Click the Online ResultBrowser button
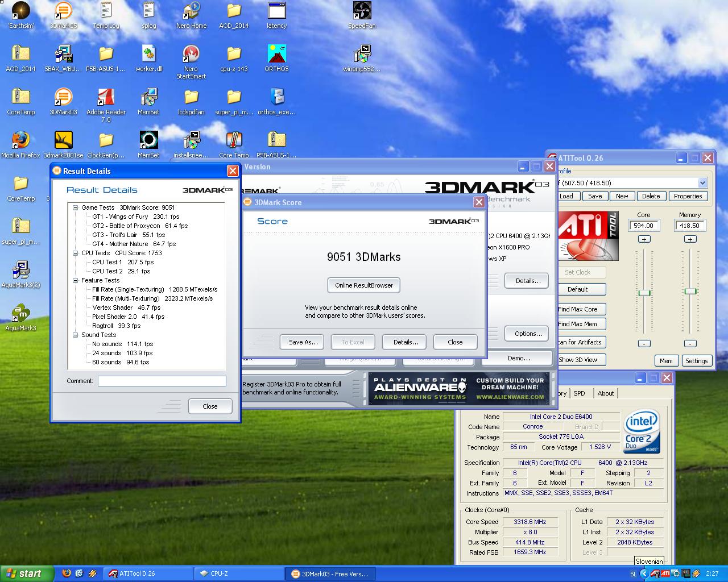This screenshot has width=728, height=582. [x=364, y=285]
